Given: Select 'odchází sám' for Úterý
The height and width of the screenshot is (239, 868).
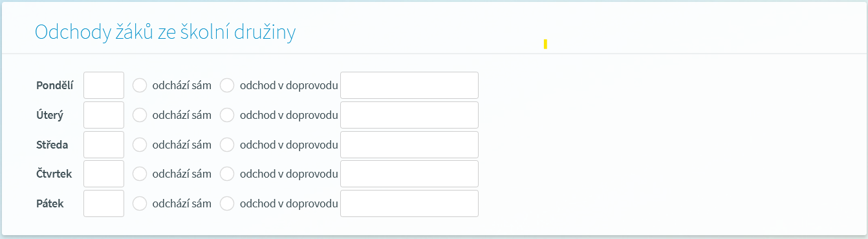Looking at the screenshot, I should click(140, 115).
